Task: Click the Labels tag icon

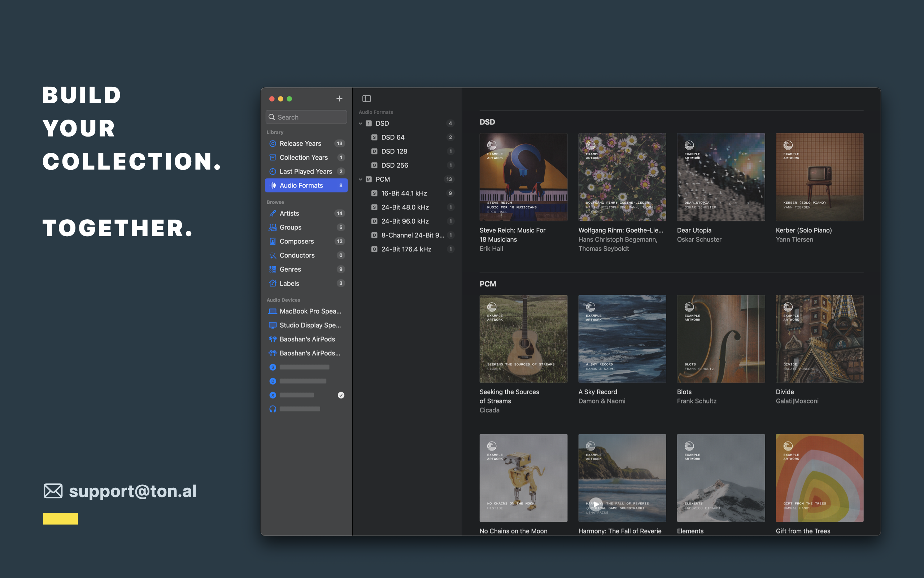Action: coord(273,283)
